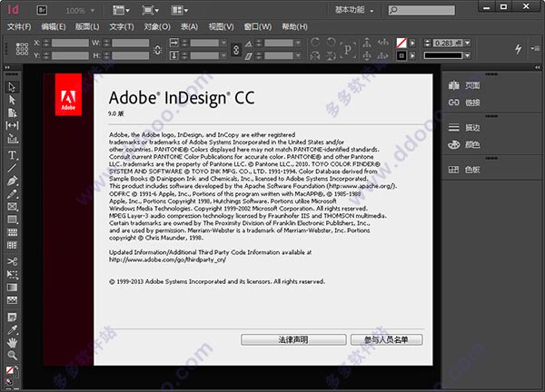Open the 编辑(E) menu

tap(54, 26)
